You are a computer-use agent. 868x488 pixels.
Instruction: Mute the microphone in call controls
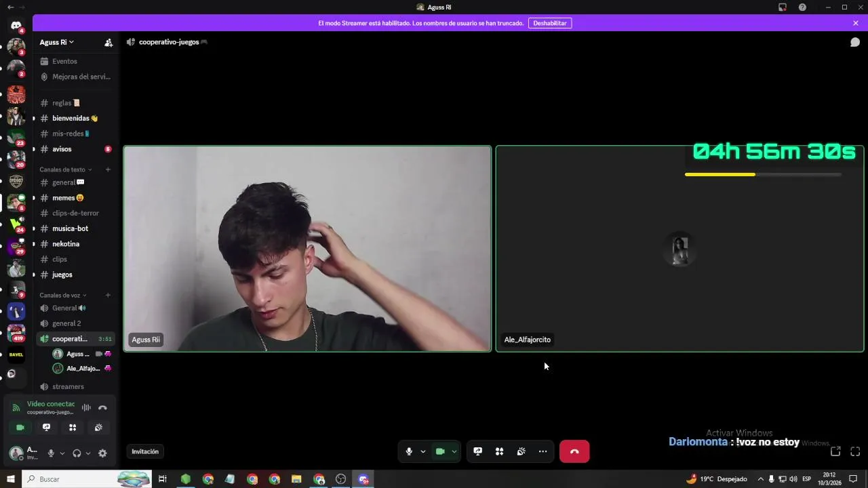point(409,451)
